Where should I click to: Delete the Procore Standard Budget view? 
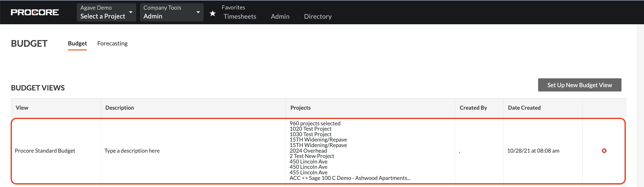[x=604, y=151]
